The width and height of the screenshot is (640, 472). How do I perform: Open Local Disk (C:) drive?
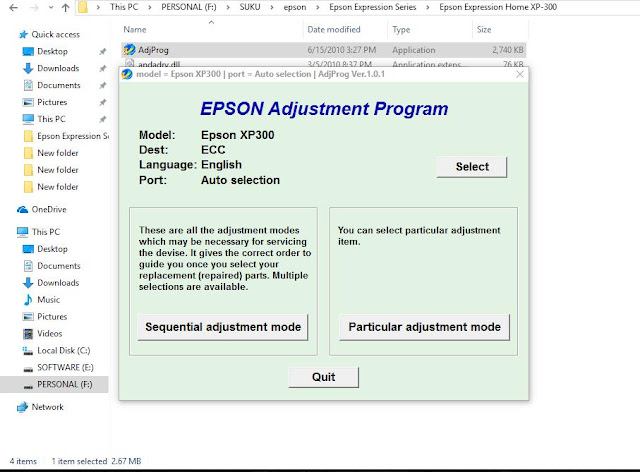click(64, 351)
